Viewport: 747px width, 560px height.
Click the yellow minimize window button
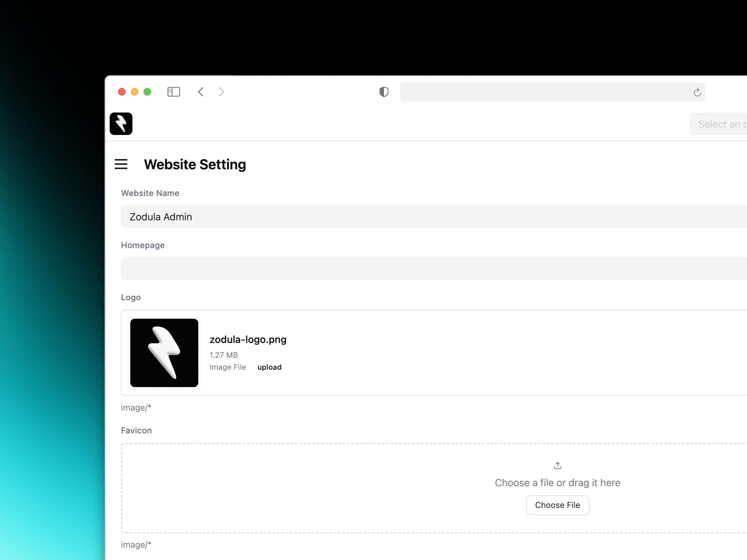(135, 92)
